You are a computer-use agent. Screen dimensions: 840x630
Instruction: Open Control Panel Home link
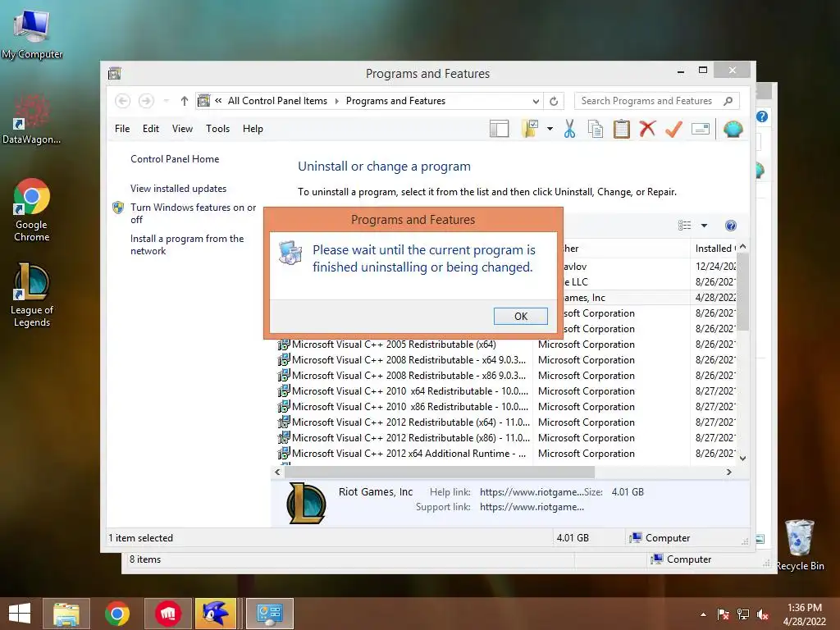175,159
